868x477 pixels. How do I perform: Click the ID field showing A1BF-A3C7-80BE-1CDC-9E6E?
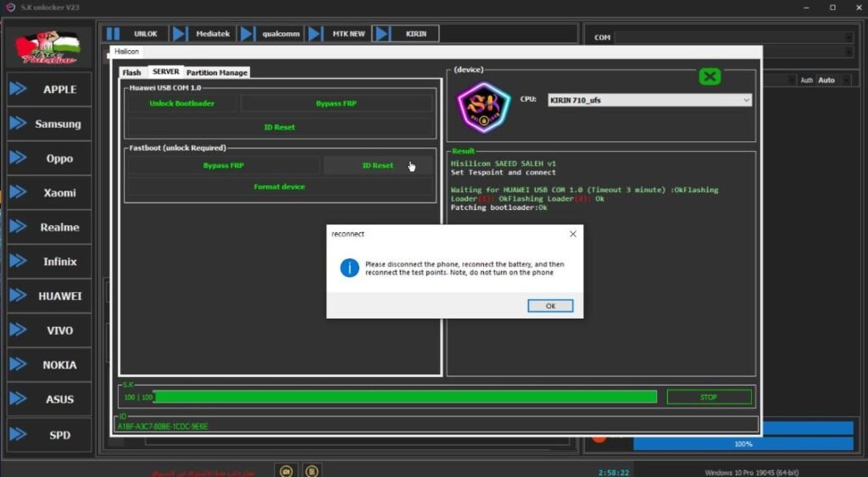437,426
